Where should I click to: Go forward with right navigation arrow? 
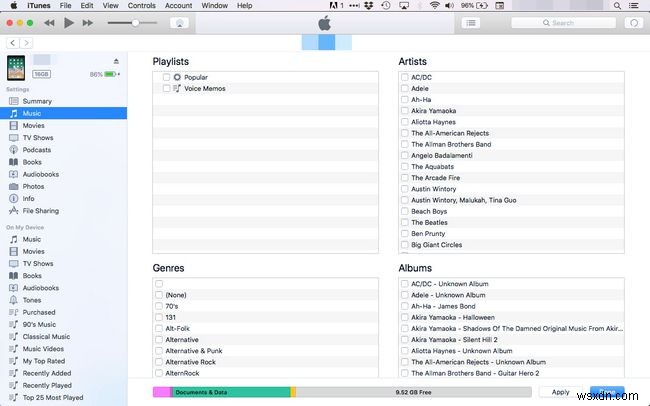(x=26, y=43)
